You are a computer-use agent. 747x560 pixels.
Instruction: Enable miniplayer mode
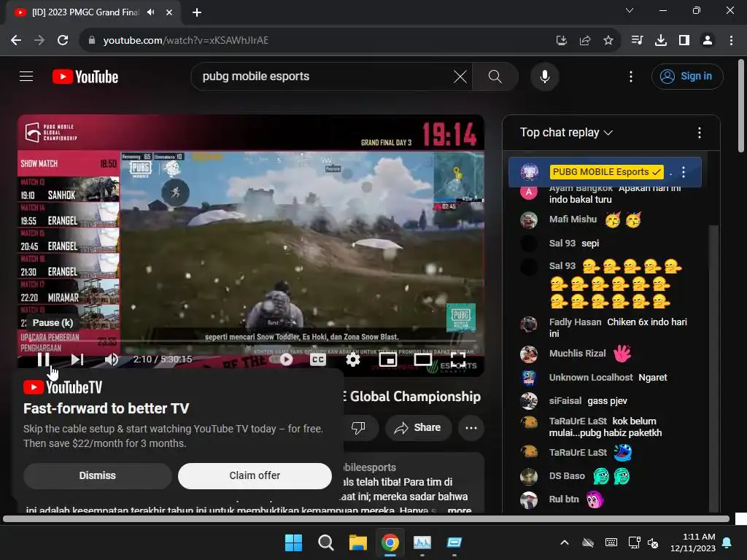point(388,359)
